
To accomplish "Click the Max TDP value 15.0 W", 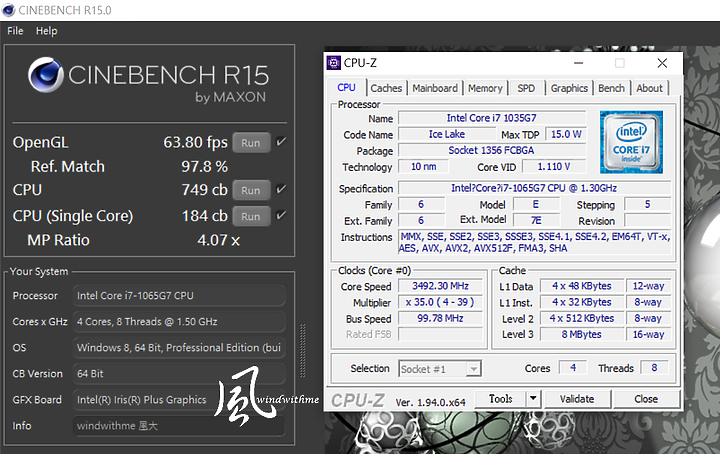I will click(x=566, y=134).
